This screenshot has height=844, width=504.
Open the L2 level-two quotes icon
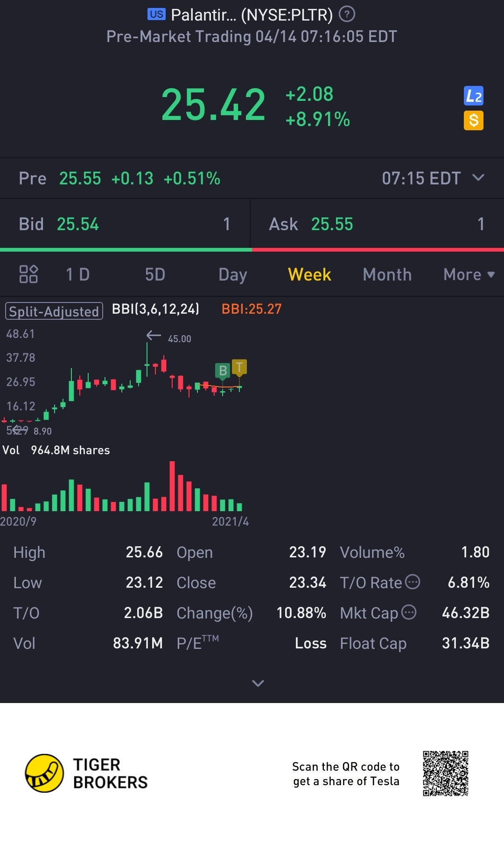click(473, 96)
